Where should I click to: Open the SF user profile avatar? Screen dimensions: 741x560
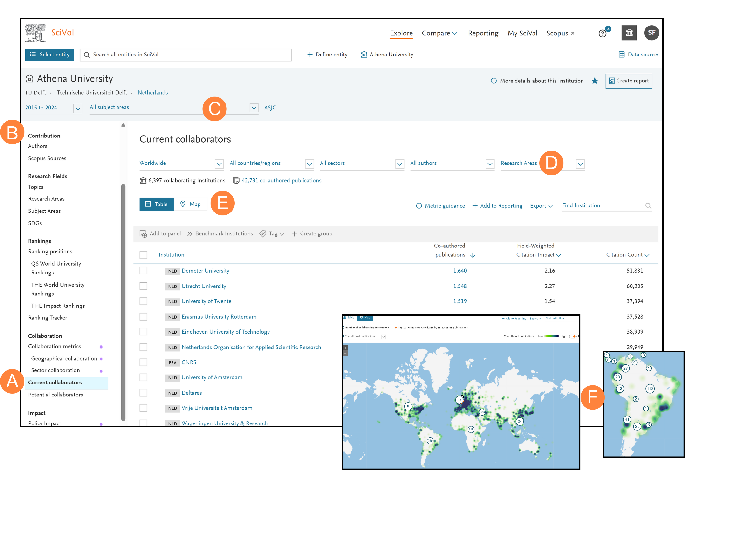651,33
